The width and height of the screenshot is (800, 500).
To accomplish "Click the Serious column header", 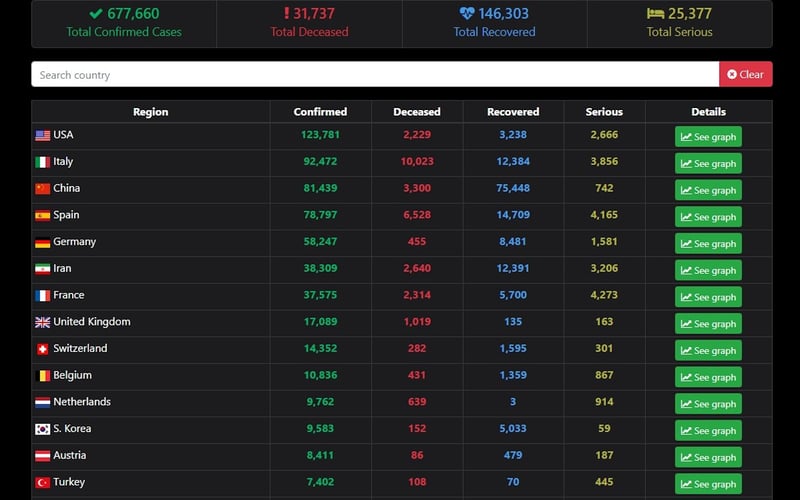I will click(604, 112).
